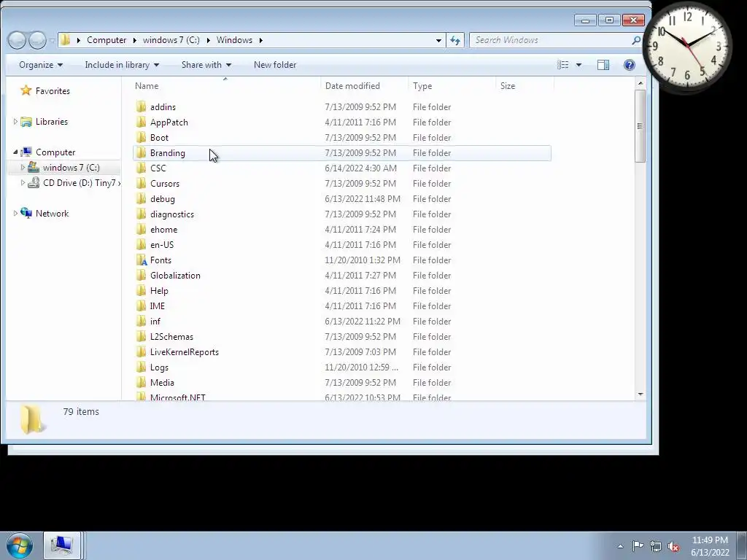Click the Action Center flag tray icon

point(638,545)
